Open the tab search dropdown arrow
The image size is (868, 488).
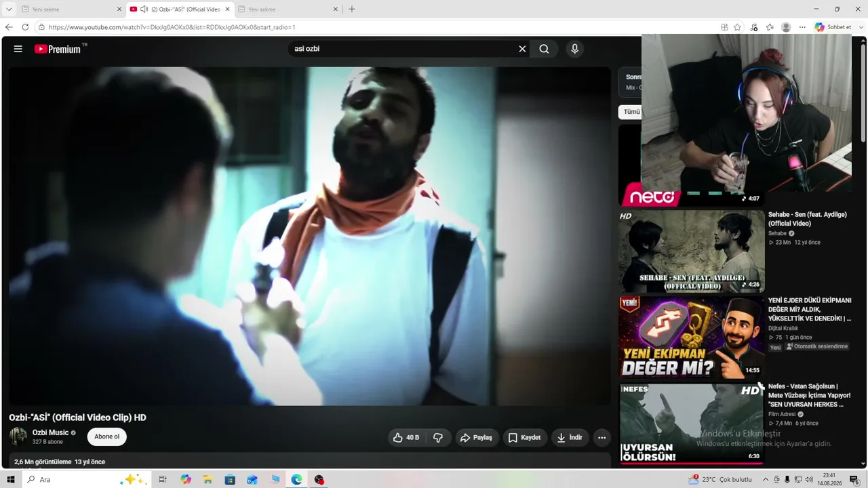[x=9, y=9]
